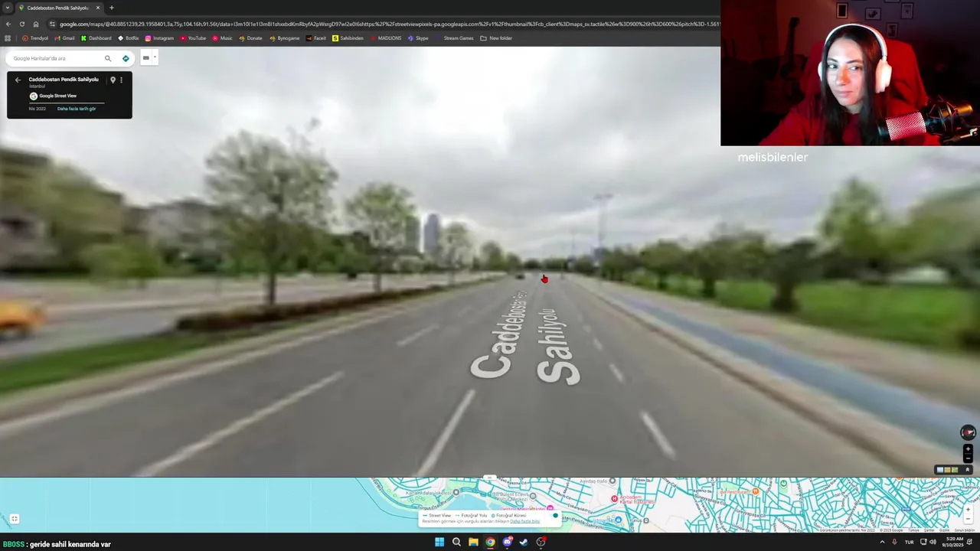Open the keyboard input tools dropdown arrow
The height and width of the screenshot is (551, 980).
(155, 57)
